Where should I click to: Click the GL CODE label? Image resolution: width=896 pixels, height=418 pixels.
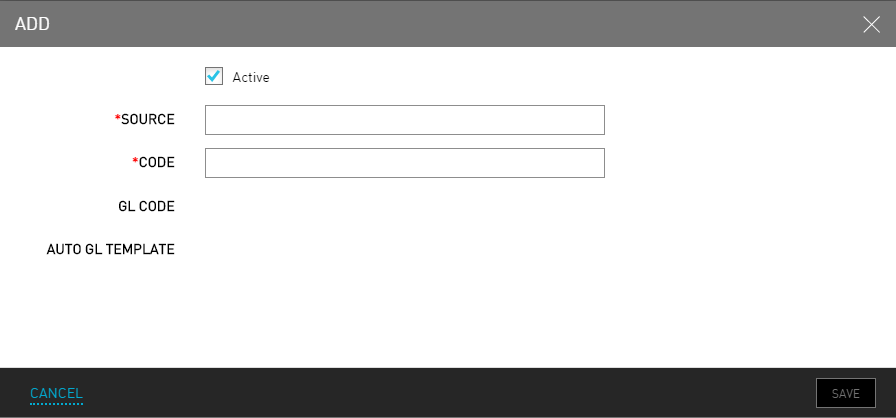[x=146, y=207]
